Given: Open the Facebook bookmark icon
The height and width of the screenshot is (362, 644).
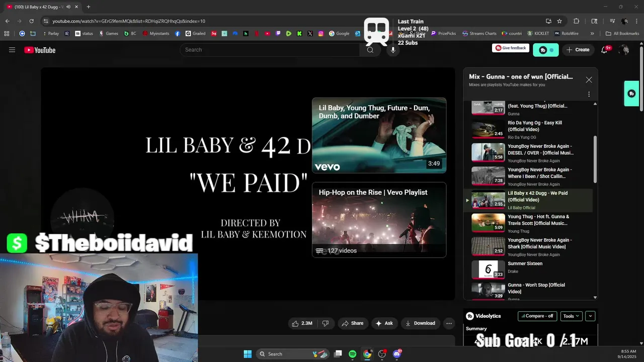Looking at the screenshot, I should point(178,34).
